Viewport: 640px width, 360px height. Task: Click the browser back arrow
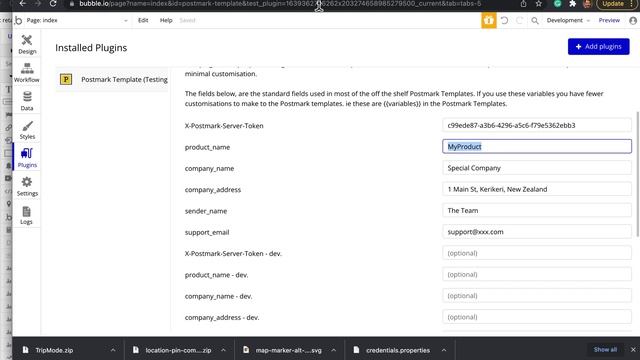[23, 4]
